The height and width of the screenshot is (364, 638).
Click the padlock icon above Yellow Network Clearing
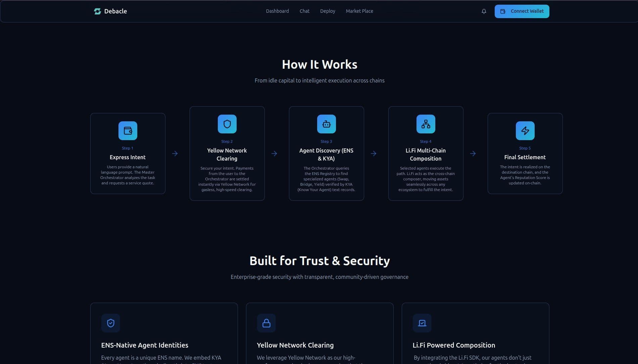pos(266,323)
